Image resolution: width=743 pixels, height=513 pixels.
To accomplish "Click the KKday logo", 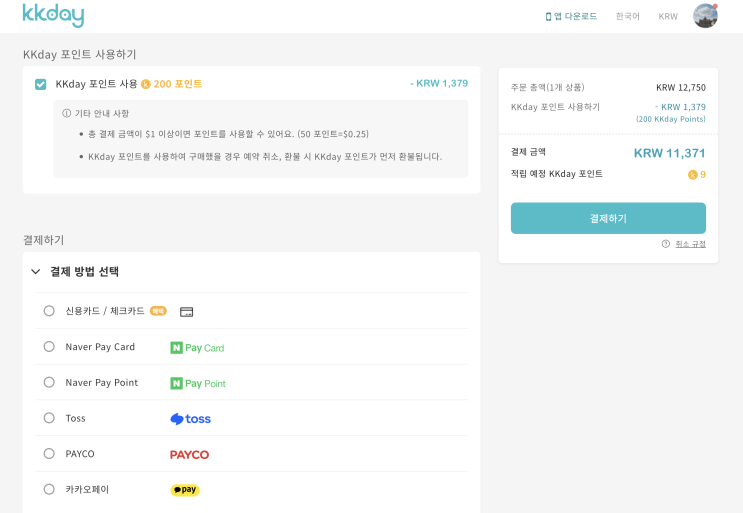I will tap(53, 15).
